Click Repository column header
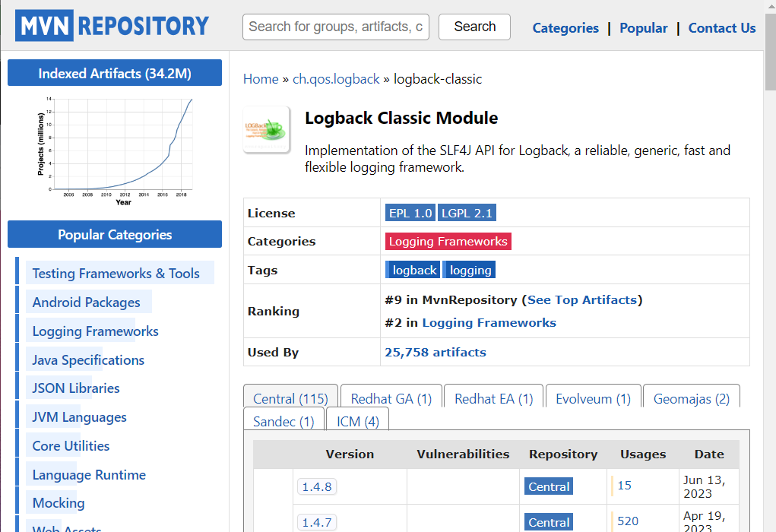This screenshot has width=776, height=532. pyautogui.click(x=563, y=454)
